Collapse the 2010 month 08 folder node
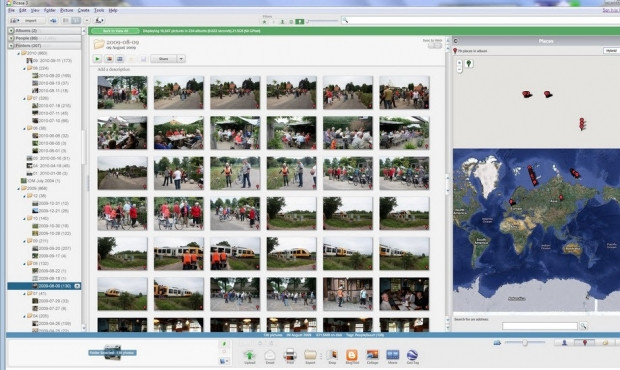620x370 pixels. click(24, 68)
